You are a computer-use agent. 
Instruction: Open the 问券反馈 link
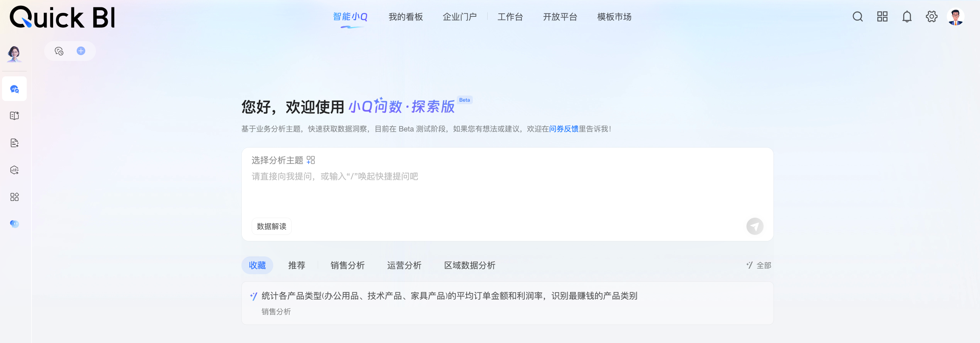pos(563,129)
